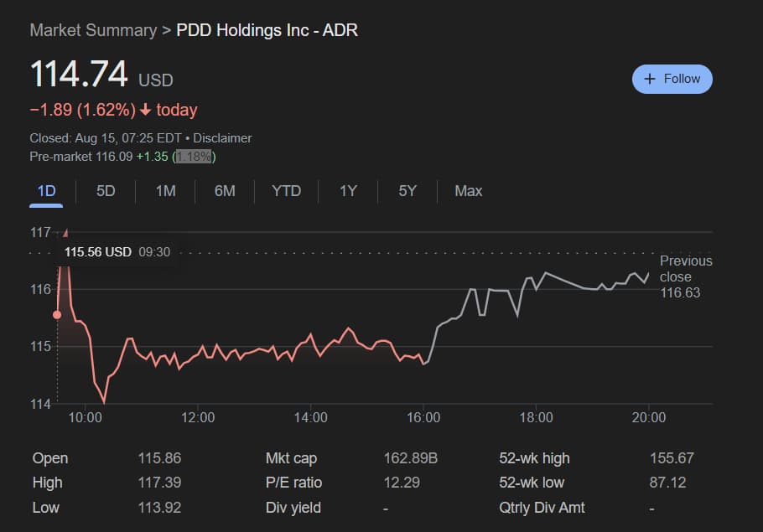763x532 pixels.
Task: Click the Closed: Aug 15, 07:25 EDT text
Action: click(x=106, y=138)
